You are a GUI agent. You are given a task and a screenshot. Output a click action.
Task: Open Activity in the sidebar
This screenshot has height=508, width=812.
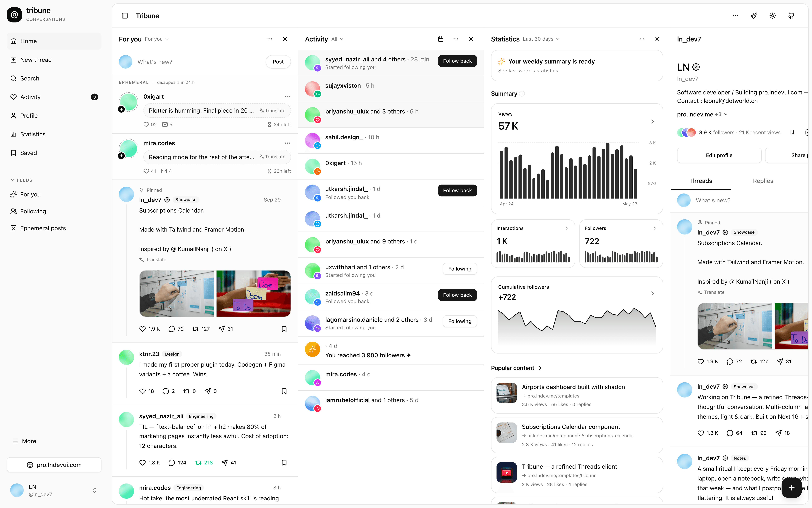54,97
